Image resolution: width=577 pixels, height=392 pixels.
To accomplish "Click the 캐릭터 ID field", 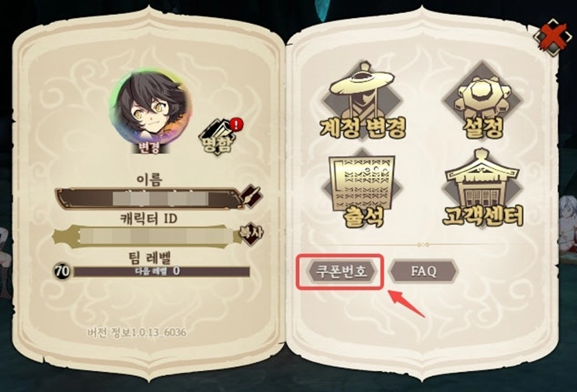I will 146,236.
